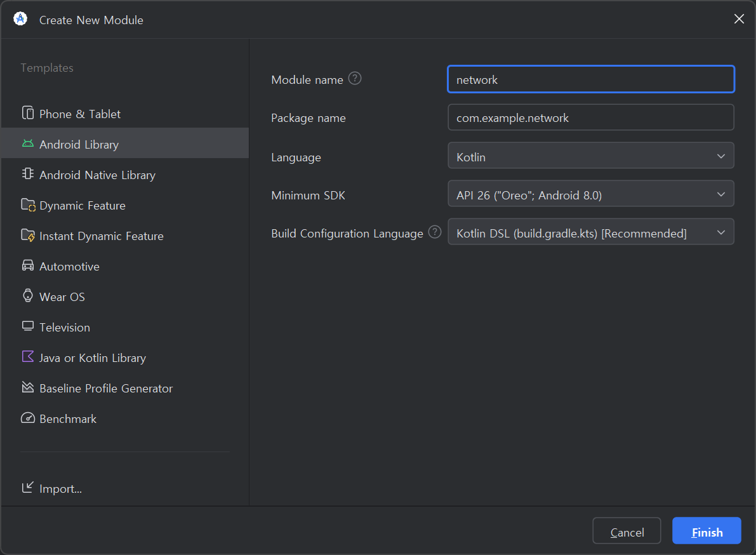This screenshot has height=555, width=756.
Task: Pick the Television template
Action: click(125, 327)
